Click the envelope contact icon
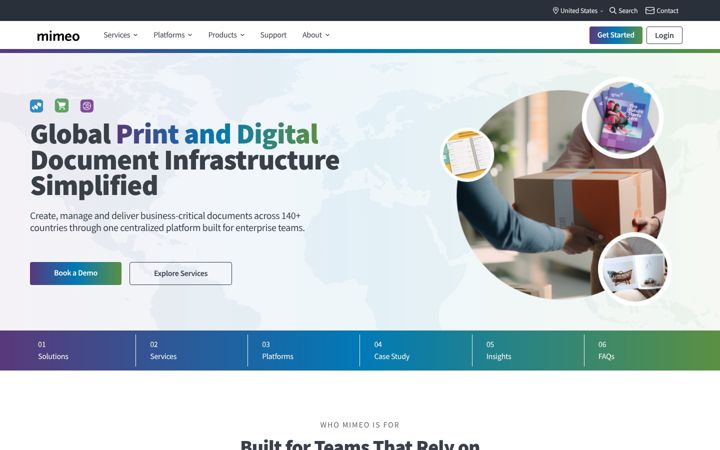Image resolution: width=720 pixels, height=450 pixels. point(650,11)
